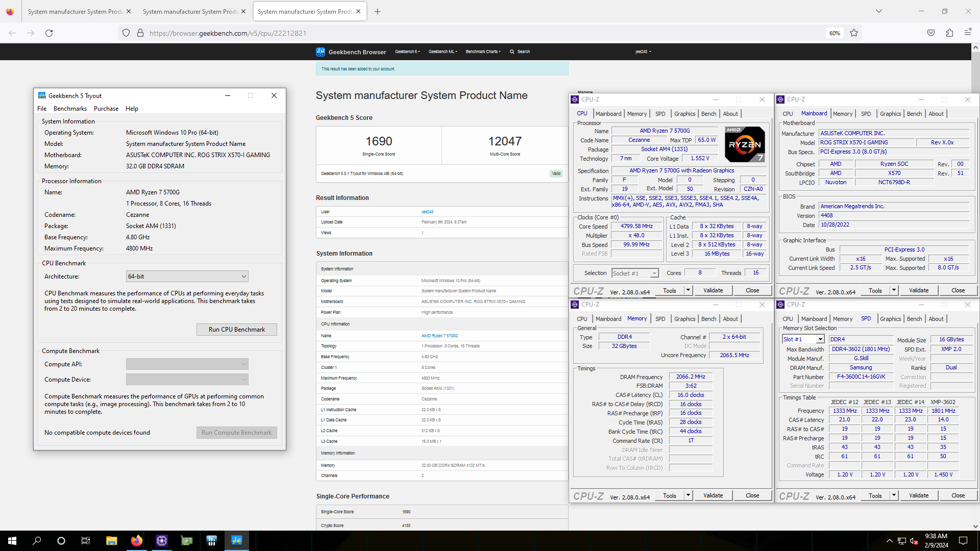Open Cortana from the taskbar
This screenshot has height=551, width=980.
tap(61, 541)
